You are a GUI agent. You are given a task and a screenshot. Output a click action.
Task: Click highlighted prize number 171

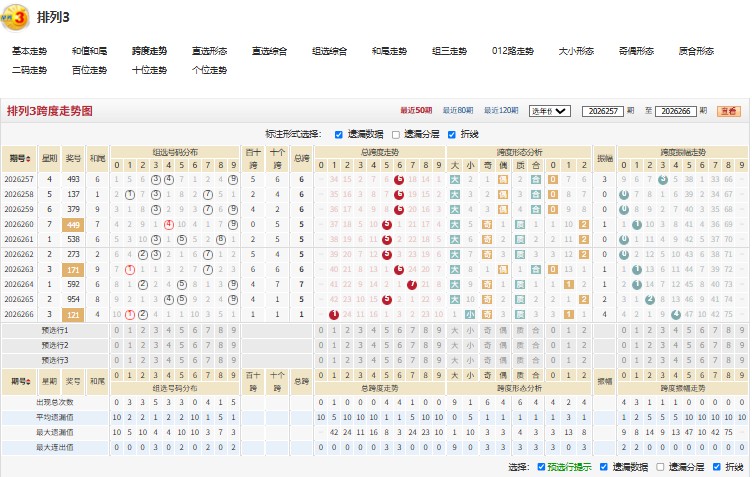pyautogui.click(x=73, y=270)
